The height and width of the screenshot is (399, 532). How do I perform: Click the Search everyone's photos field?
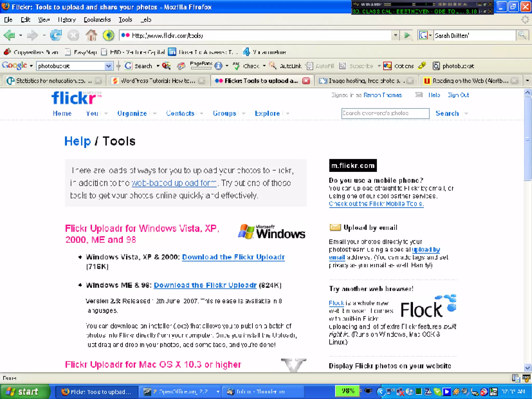coord(385,114)
